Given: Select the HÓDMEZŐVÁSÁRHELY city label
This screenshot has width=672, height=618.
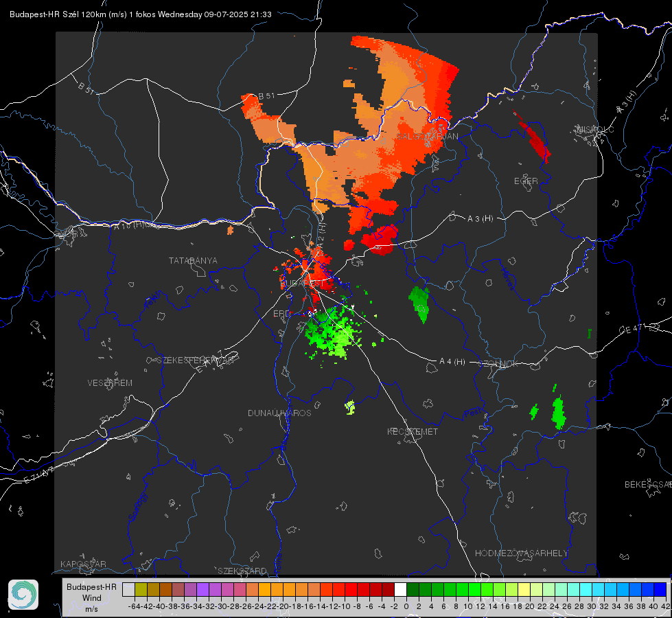Looking at the screenshot, I should (x=521, y=553).
